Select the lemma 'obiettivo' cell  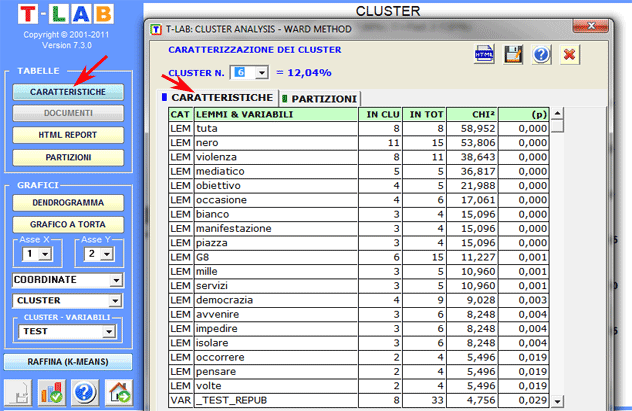276,186
